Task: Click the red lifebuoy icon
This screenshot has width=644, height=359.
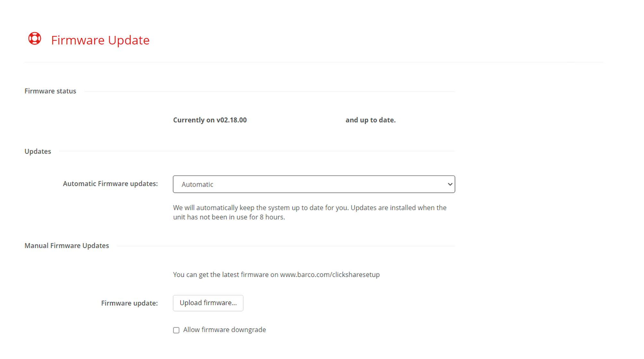Action: 35,38
